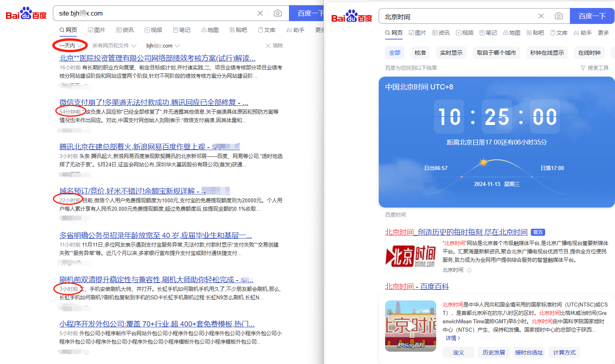The width and height of the screenshot is (615, 364).
Task: Open Ai 助手 in left window
Action: (x=295, y=30)
